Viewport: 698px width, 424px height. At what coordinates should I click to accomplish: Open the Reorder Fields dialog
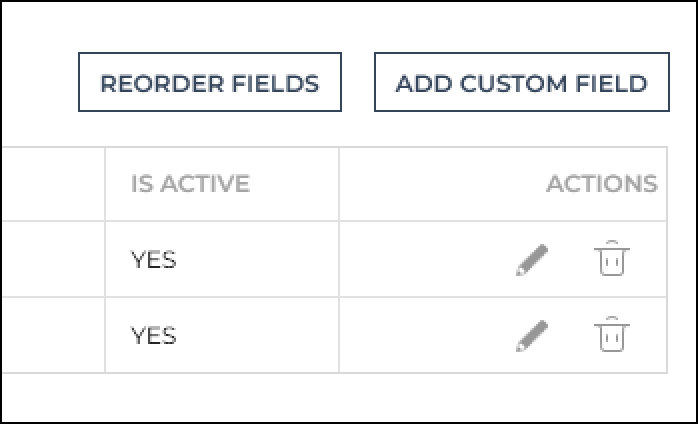coord(210,82)
